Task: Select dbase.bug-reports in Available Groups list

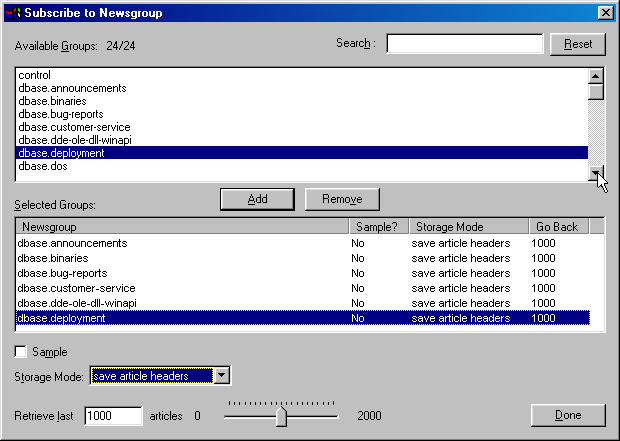Action: 60,115
